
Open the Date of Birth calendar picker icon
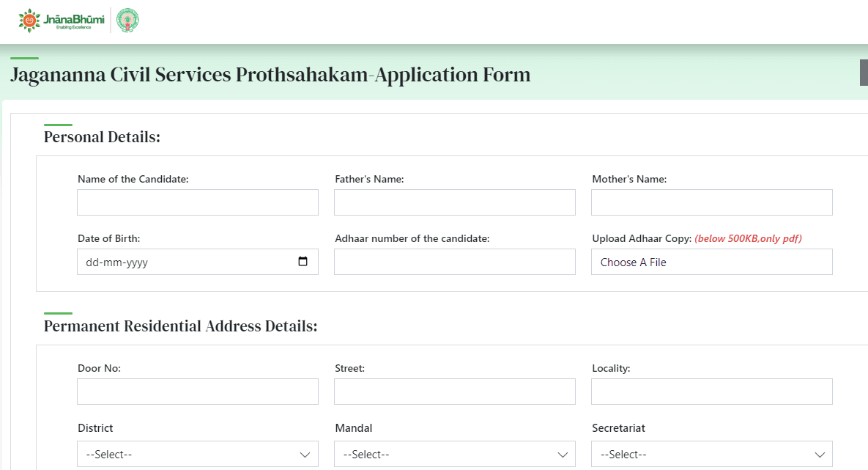(303, 261)
